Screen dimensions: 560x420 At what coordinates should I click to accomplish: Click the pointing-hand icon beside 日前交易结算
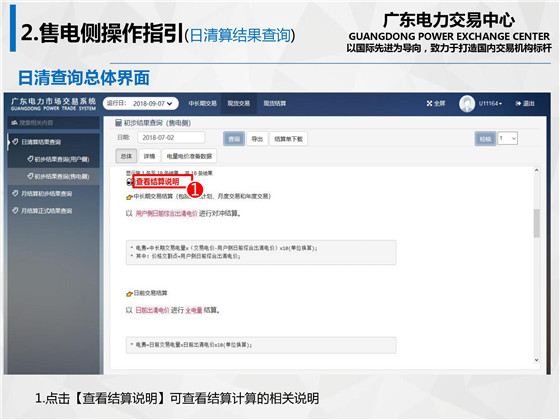point(129,294)
